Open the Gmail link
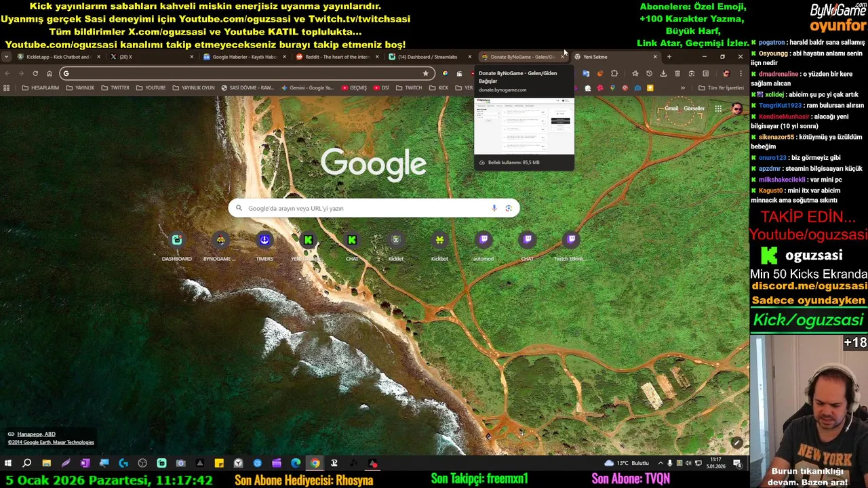 [x=671, y=108]
